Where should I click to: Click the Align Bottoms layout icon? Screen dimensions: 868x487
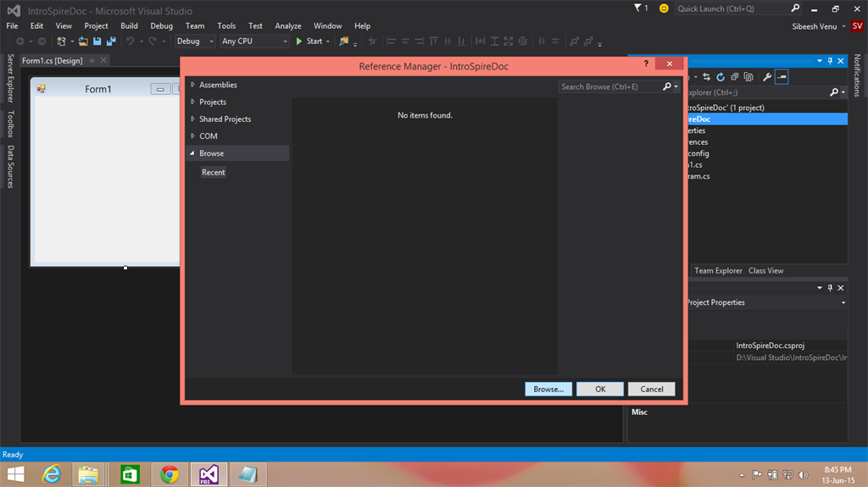tap(461, 41)
